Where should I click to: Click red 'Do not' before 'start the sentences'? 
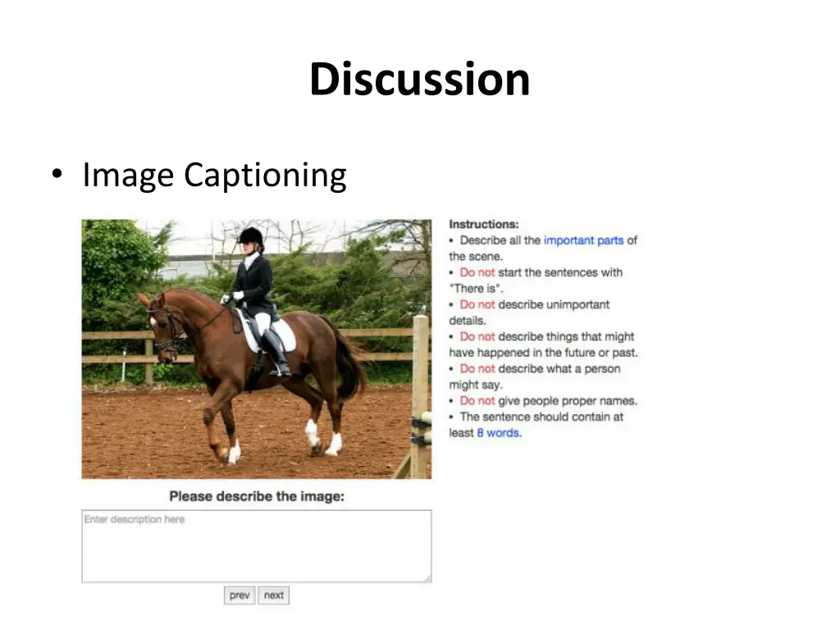pos(477,272)
